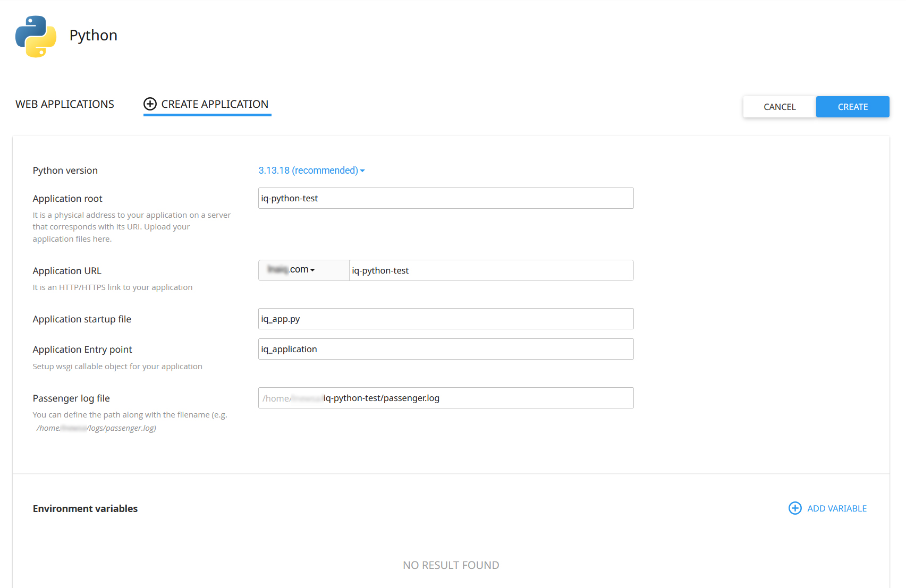
Task: Click the Application Entry point label
Action: 82,350
